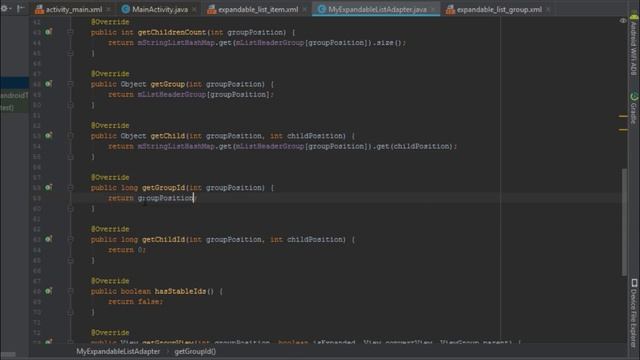Collapse the getChildrenCount method fold marker
The image size is (640, 360).
70,32
